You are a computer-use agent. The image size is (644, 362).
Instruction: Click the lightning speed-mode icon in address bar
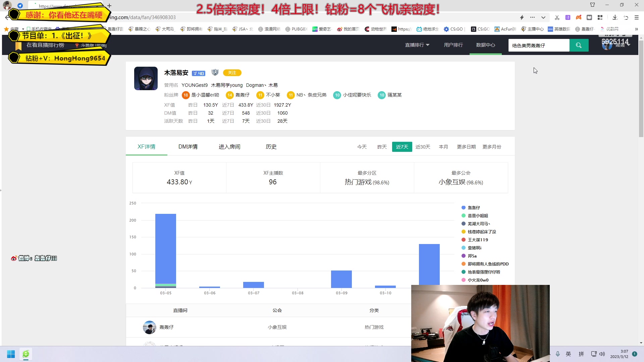(522, 17)
